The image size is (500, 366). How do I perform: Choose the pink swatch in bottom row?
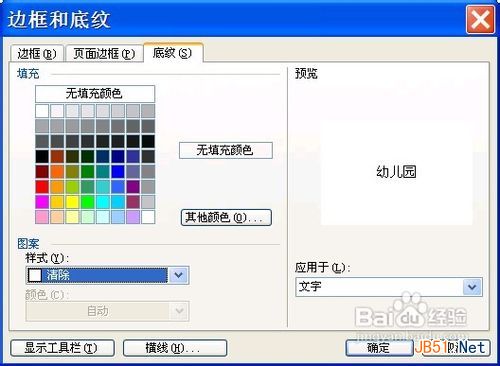(42, 217)
